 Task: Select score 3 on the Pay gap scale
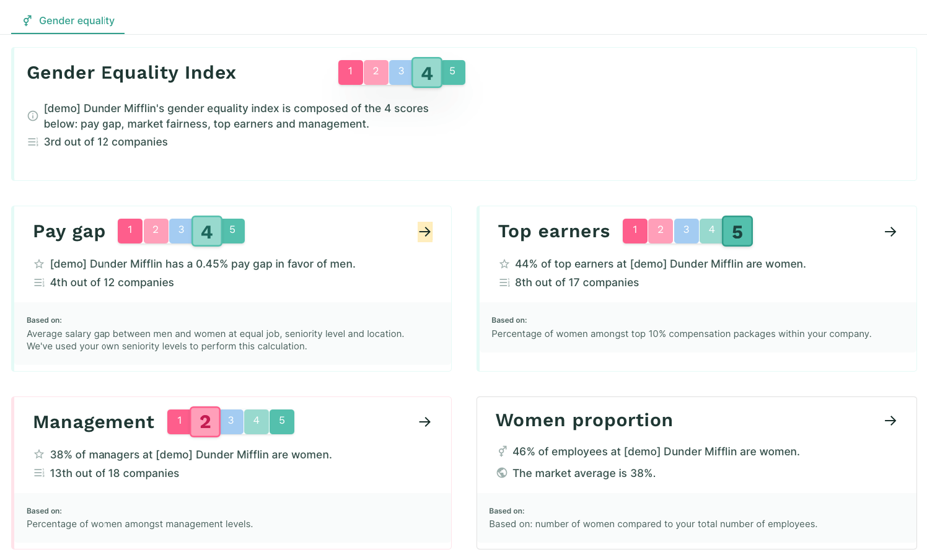(x=181, y=231)
